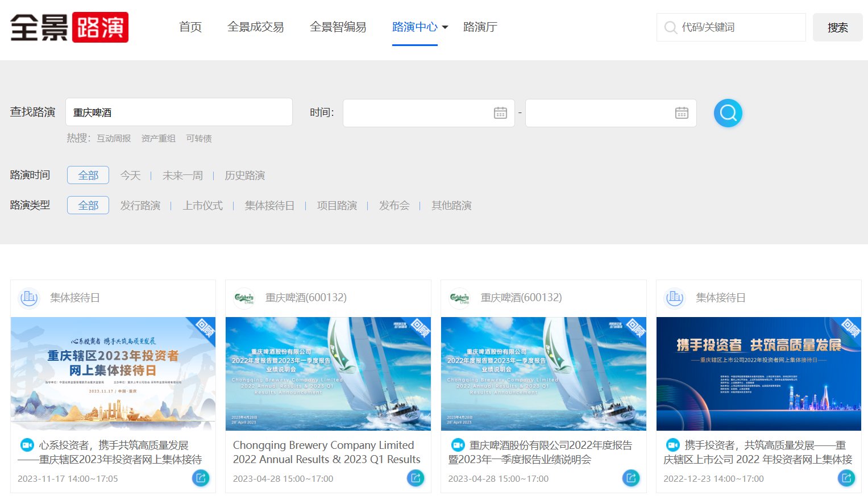Share the 2022-12-23 roadshow card
Viewport: 868px width, 500px height.
coord(846,478)
